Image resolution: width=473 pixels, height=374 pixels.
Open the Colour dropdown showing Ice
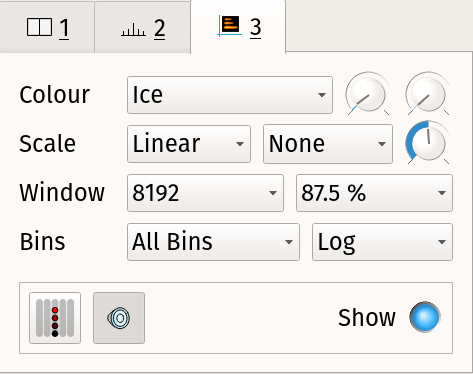coord(230,95)
